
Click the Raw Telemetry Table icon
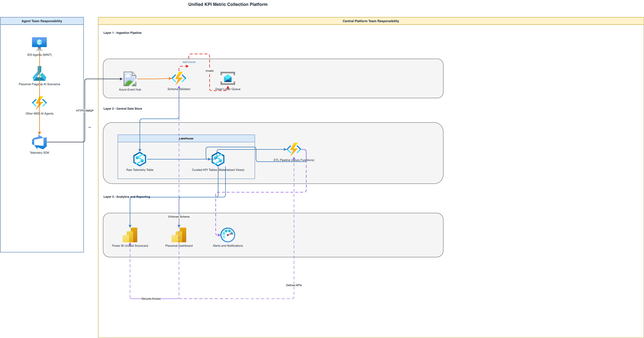(139, 159)
